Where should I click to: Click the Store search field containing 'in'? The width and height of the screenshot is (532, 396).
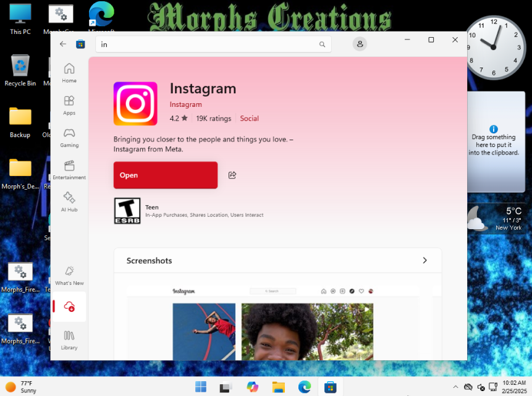pos(213,44)
